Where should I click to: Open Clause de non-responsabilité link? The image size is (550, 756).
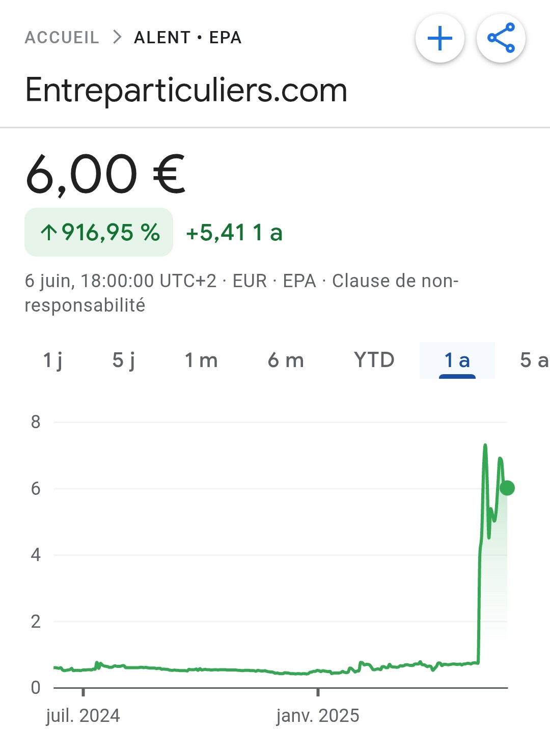click(242, 293)
